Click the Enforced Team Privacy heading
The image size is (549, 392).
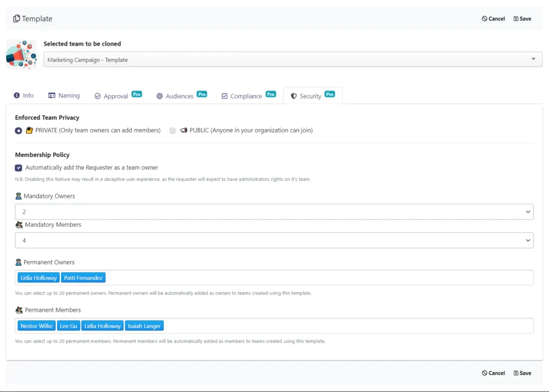pos(47,117)
